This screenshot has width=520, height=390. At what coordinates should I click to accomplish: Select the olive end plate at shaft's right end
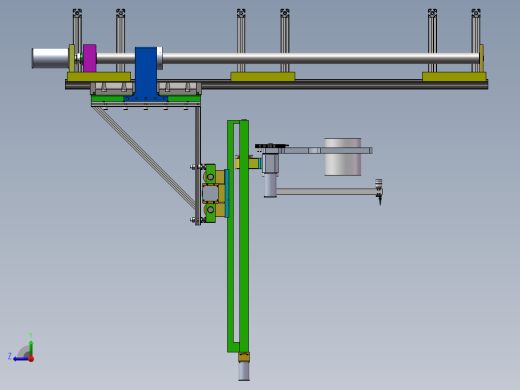[482, 58]
